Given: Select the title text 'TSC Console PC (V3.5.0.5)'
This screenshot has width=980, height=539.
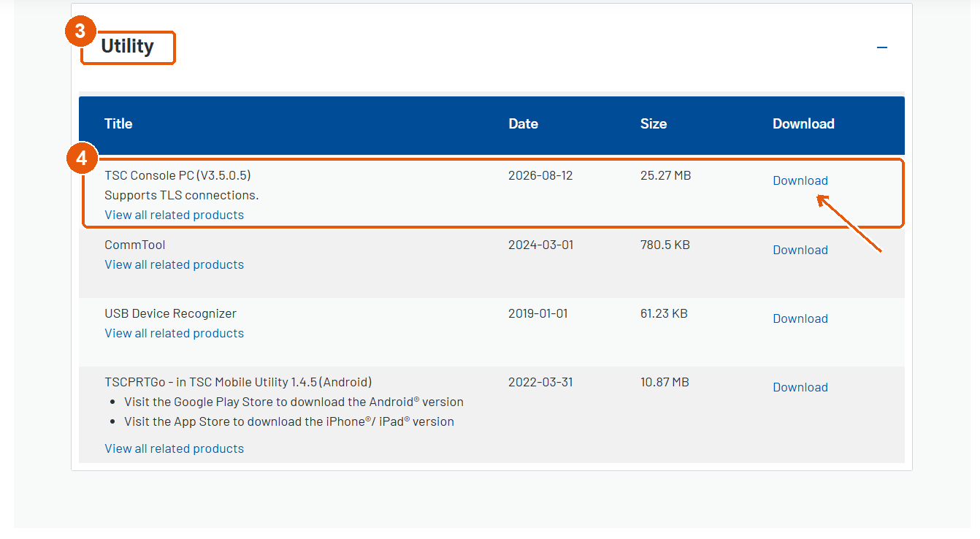Looking at the screenshot, I should click(178, 175).
